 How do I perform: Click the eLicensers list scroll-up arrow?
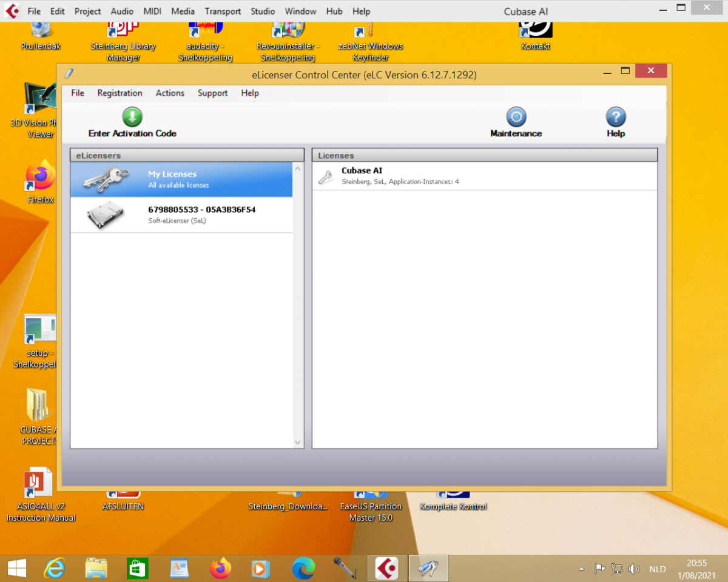pos(298,168)
